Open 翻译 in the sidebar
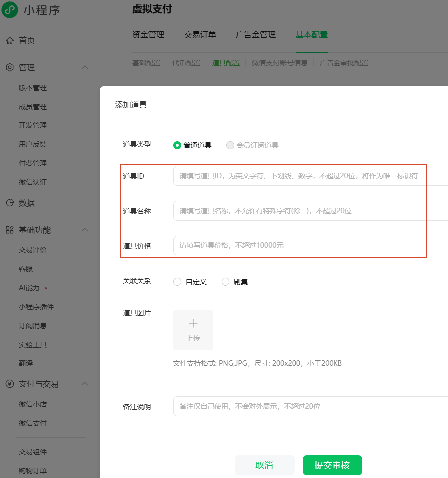The width and height of the screenshot is (448, 478). 26,363
